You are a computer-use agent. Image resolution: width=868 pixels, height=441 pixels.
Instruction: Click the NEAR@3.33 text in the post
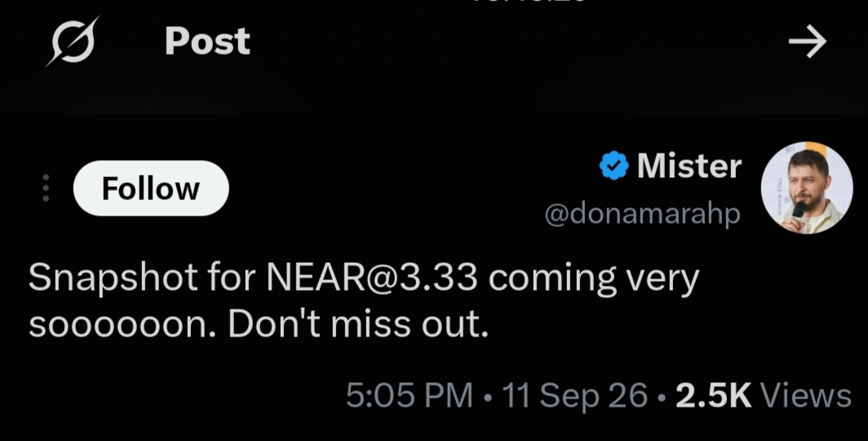point(371,277)
